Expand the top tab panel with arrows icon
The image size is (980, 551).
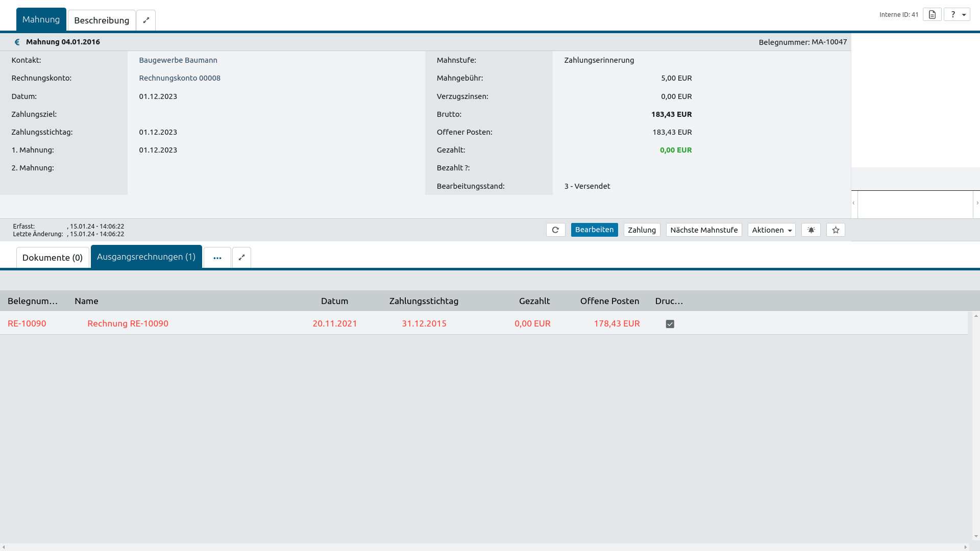[146, 20]
